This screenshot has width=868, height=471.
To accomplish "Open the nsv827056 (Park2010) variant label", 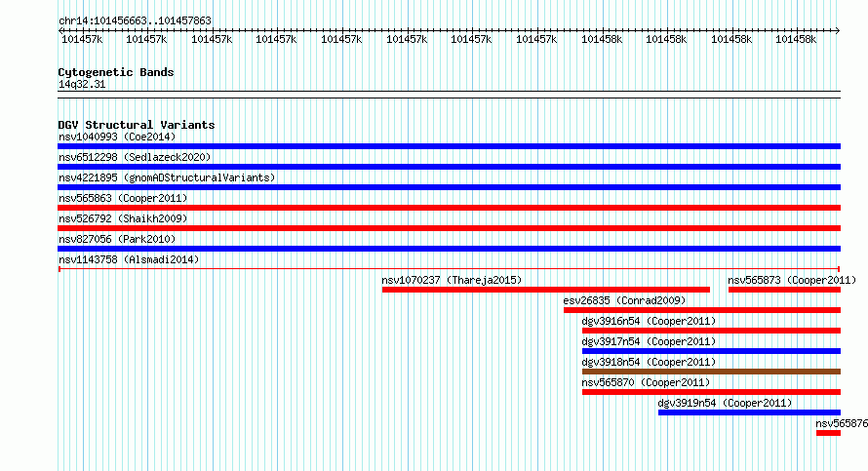I will (117, 239).
